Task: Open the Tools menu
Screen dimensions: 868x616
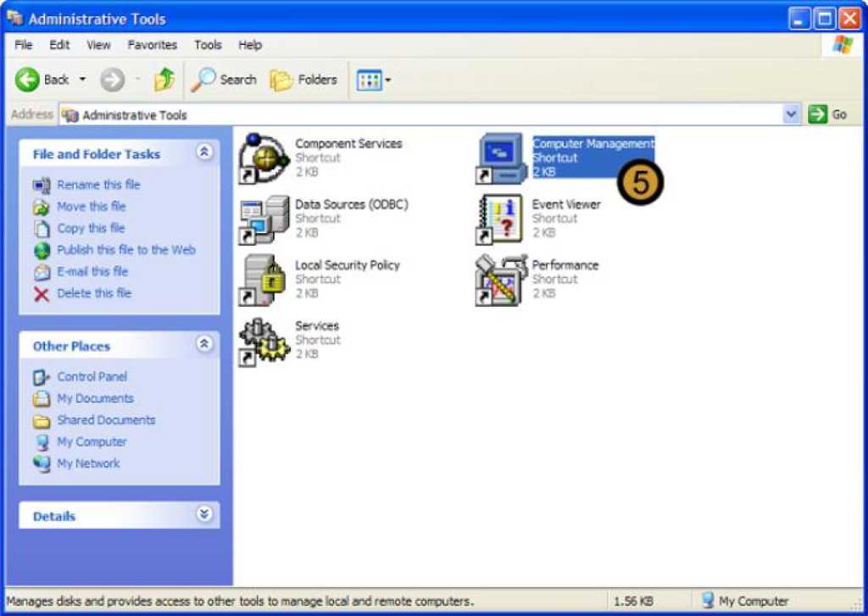Action: 208,45
